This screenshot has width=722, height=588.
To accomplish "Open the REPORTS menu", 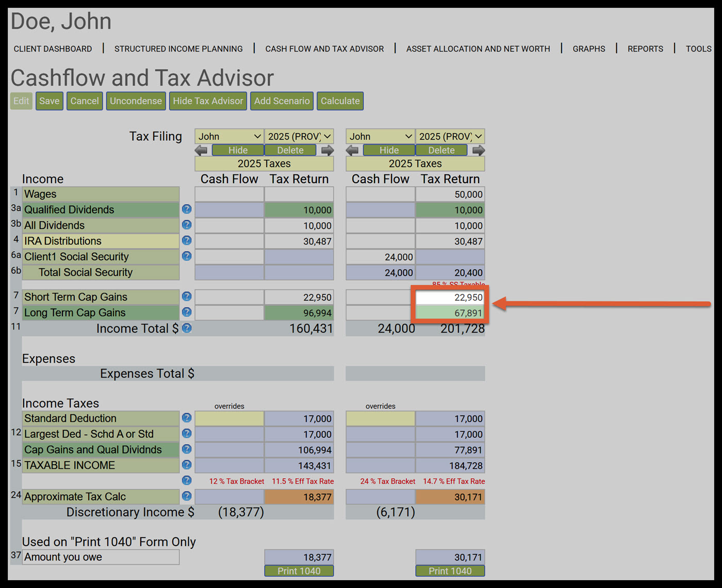I will pos(645,49).
